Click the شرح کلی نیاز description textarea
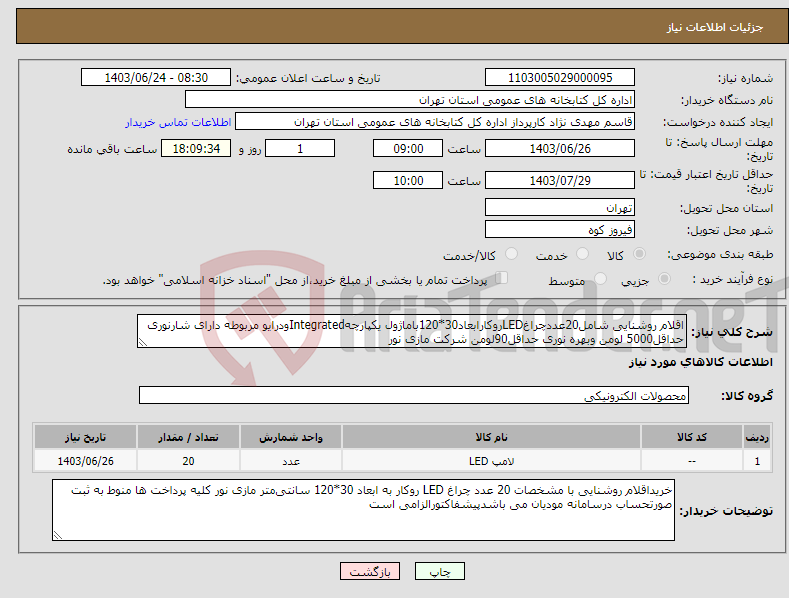Image resolution: width=789 pixels, height=598 pixels. pos(412,331)
